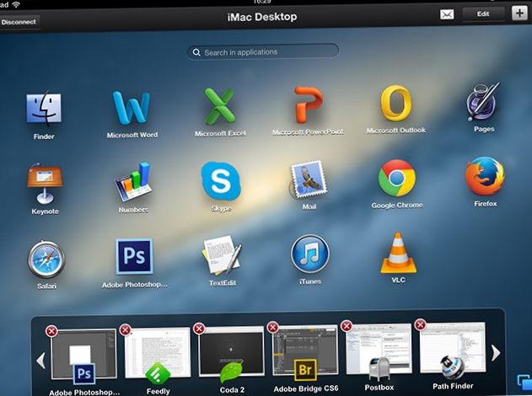Viewport: 532px width, 396px height.
Task: Open the Skype icon
Action: pyautogui.click(x=221, y=180)
